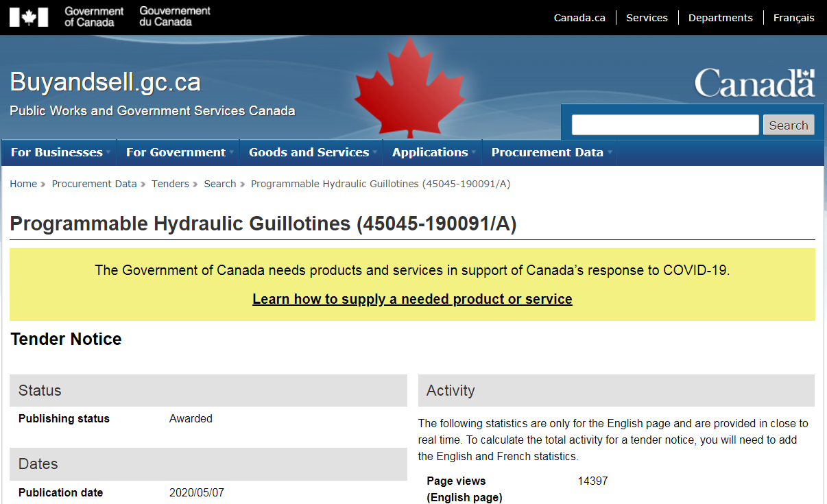
Task: Open Learn how to supply COVID-19 link
Action: (412, 299)
